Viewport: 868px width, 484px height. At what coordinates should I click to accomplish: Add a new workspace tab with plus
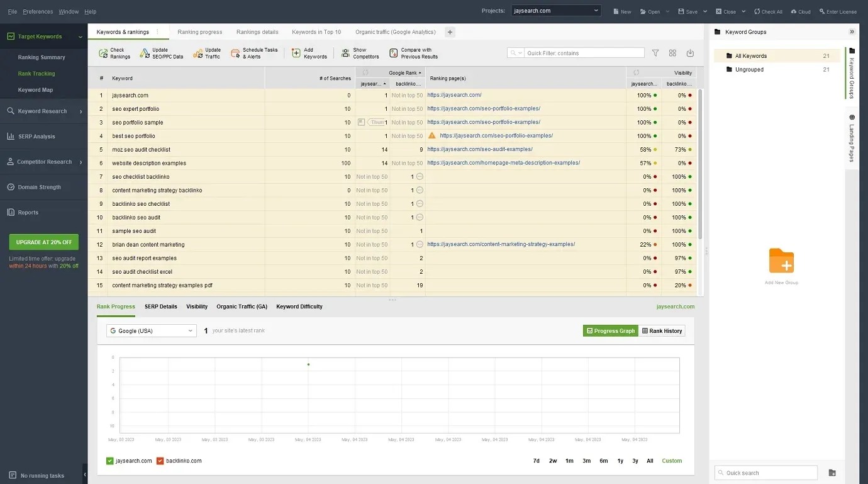click(x=450, y=32)
